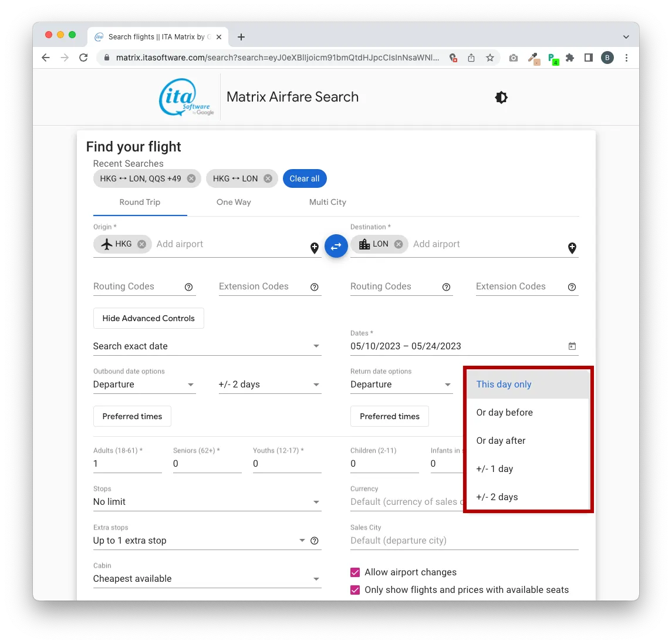The height and width of the screenshot is (644, 672).
Task: Click the browser address bar URL
Action: (x=277, y=58)
